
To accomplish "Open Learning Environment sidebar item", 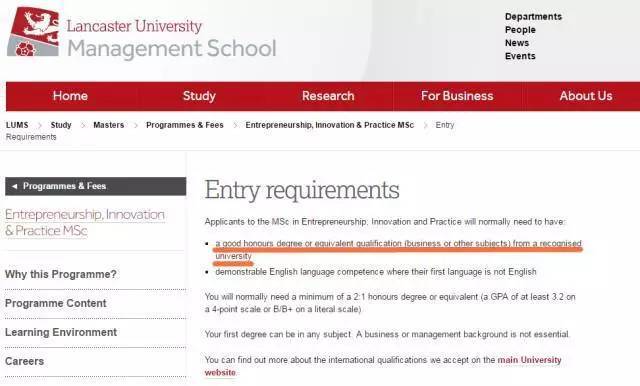I will (x=61, y=332).
